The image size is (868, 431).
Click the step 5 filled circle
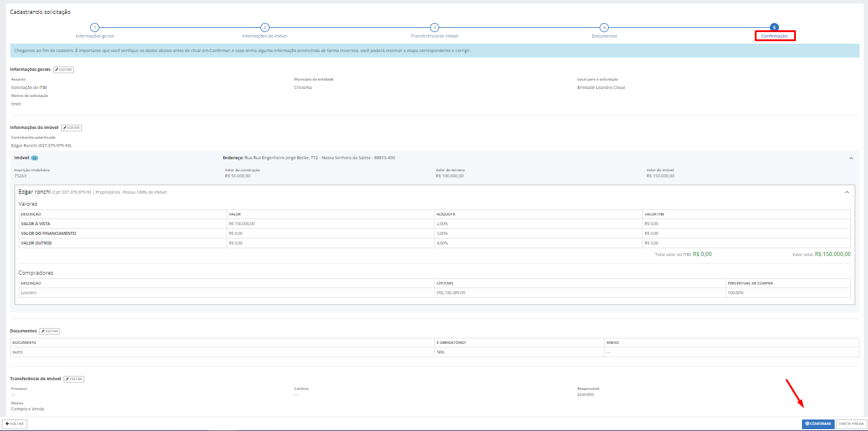click(774, 27)
